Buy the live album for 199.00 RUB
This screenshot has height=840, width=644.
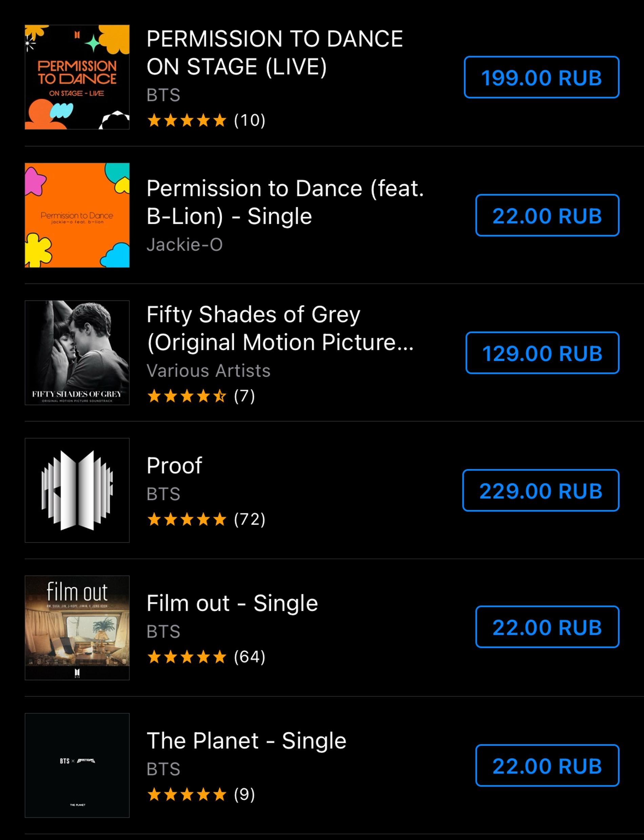click(541, 77)
